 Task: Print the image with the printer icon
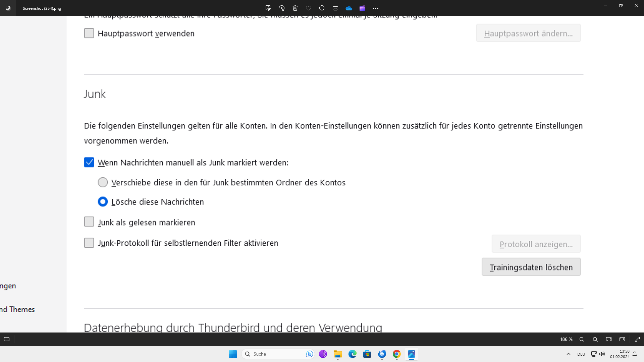pos(335,8)
